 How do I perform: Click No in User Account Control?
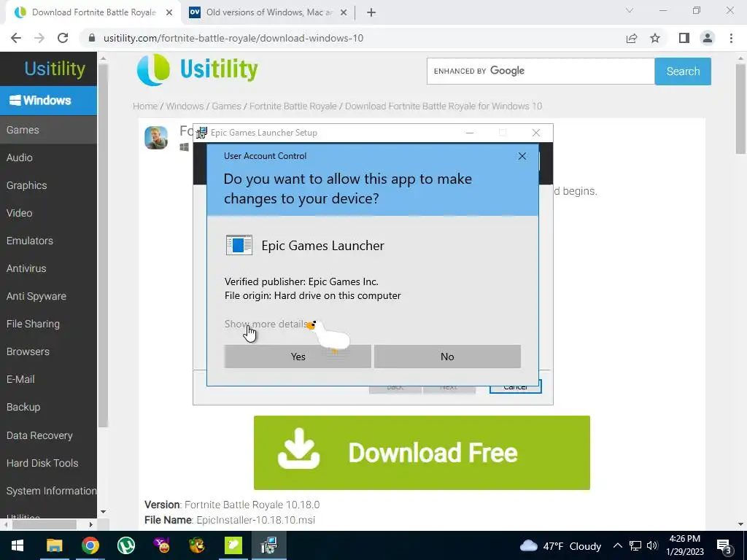coord(447,357)
